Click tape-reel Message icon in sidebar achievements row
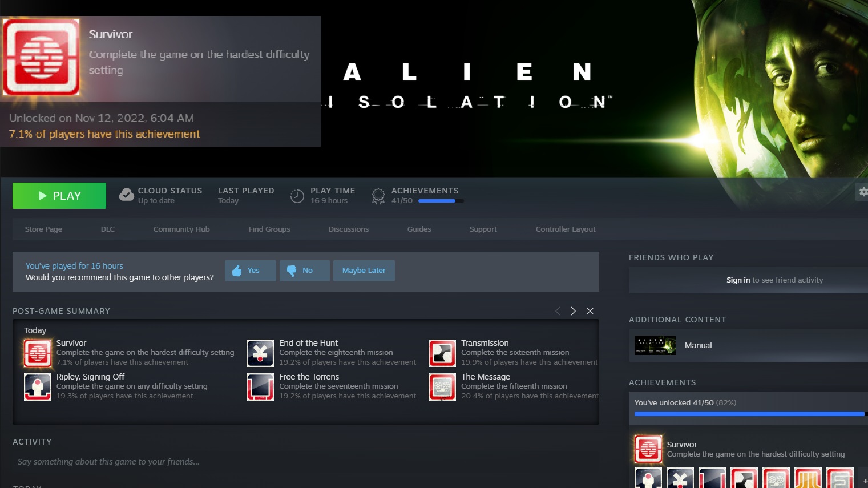Viewport: 868px width, 488px height. click(776, 478)
